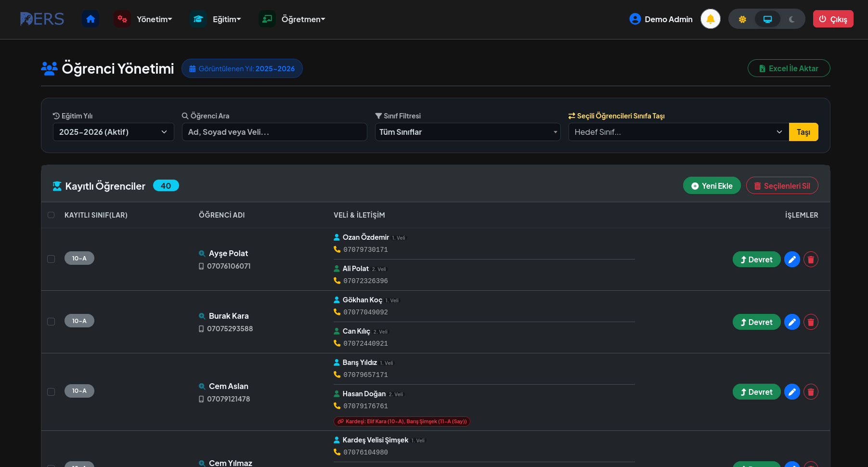View Cem Yılmaz details magnifier icon
Viewport: 868px width, 467px height.
[202, 463]
